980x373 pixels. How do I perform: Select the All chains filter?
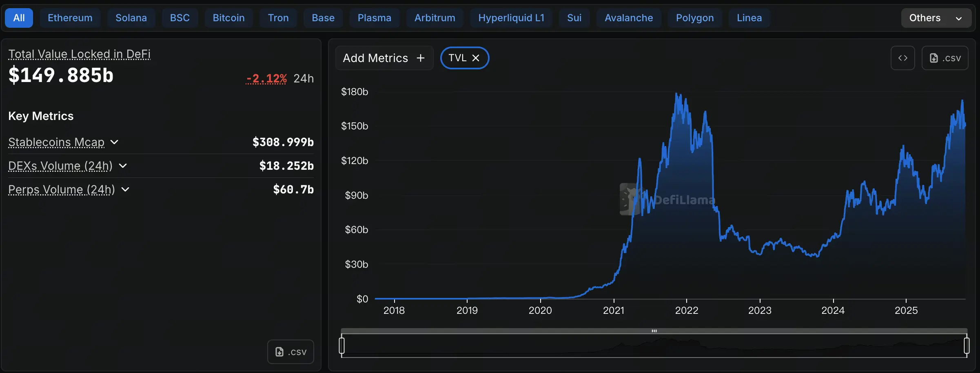19,18
